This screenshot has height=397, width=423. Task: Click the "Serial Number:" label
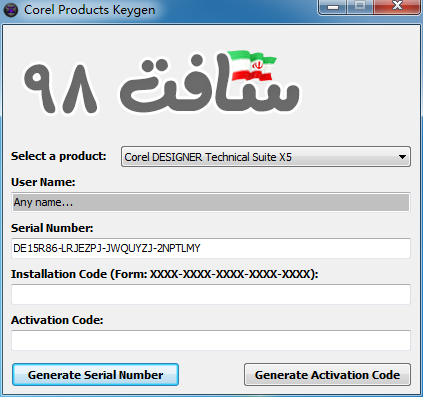52,228
